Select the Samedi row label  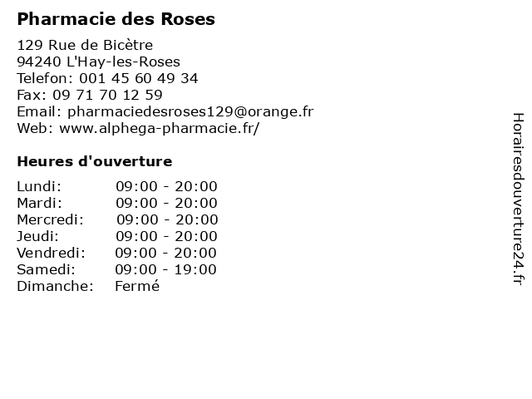47,269
